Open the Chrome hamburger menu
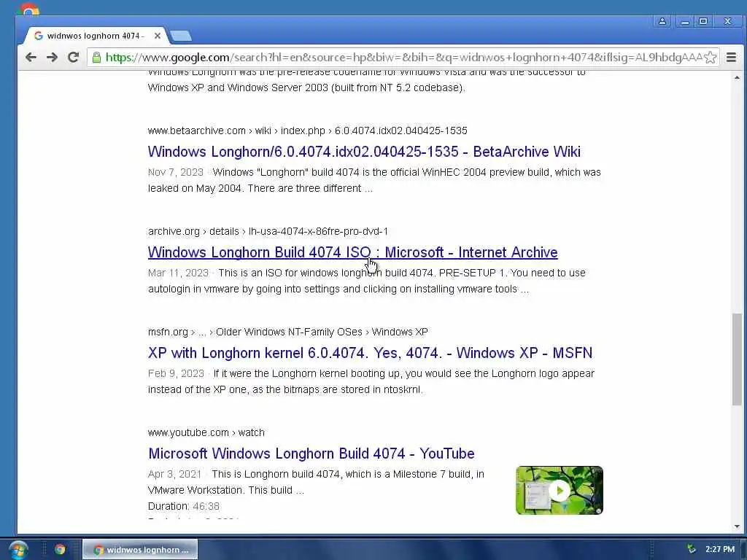The width and height of the screenshot is (747, 560). point(731,58)
